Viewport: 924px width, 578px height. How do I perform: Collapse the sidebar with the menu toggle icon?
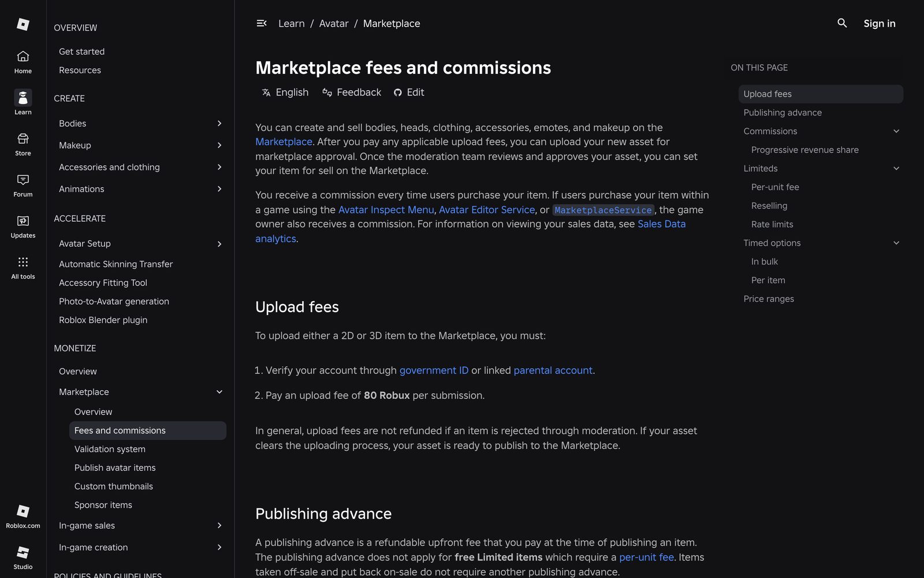click(x=262, y=23)
